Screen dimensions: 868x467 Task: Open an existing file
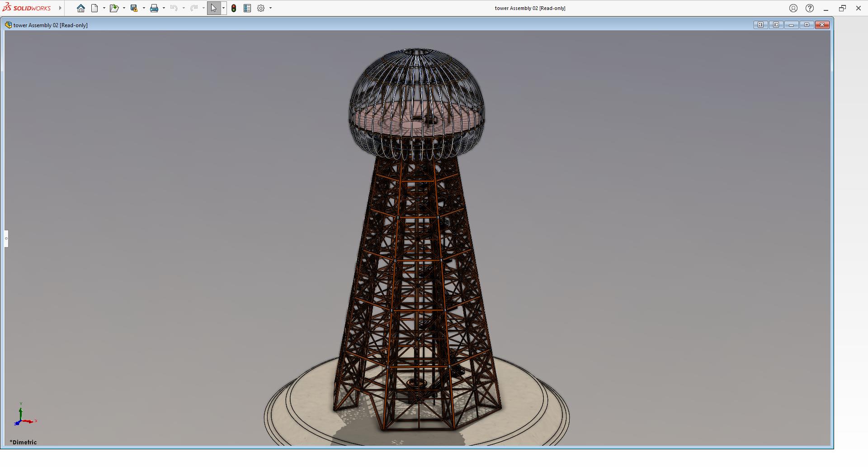pyautogui.click(x=113, y=8)
